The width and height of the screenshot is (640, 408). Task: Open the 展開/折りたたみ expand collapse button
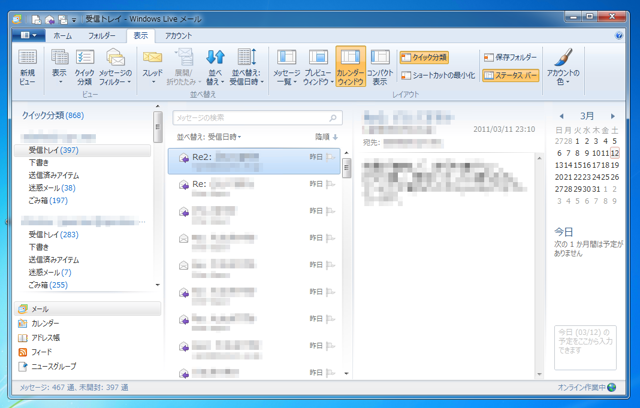[184, 67]
